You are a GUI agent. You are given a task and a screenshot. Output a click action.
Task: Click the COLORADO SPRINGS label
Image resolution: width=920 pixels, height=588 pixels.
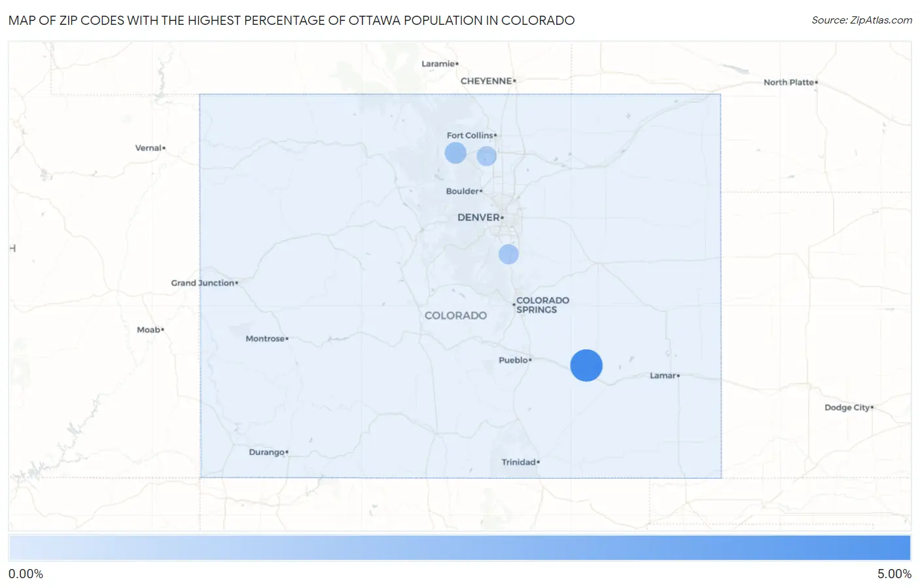542,305
